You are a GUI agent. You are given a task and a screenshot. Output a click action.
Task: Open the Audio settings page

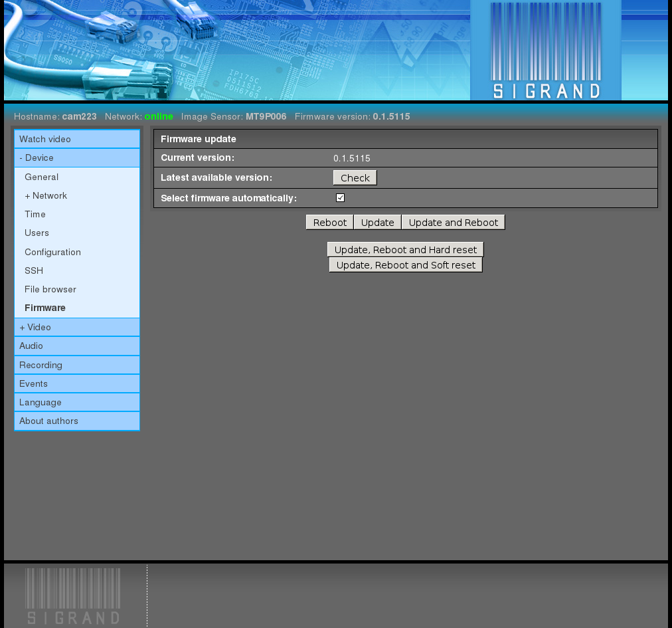[31, 346]
